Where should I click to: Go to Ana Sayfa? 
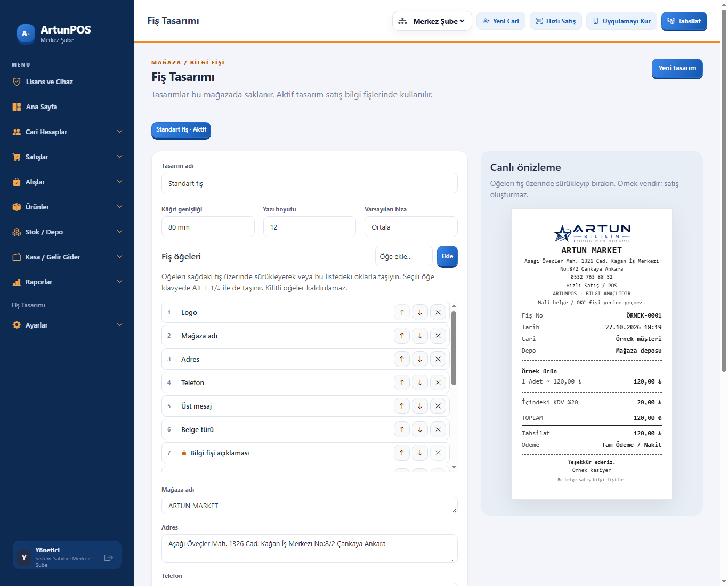[67, 107]
